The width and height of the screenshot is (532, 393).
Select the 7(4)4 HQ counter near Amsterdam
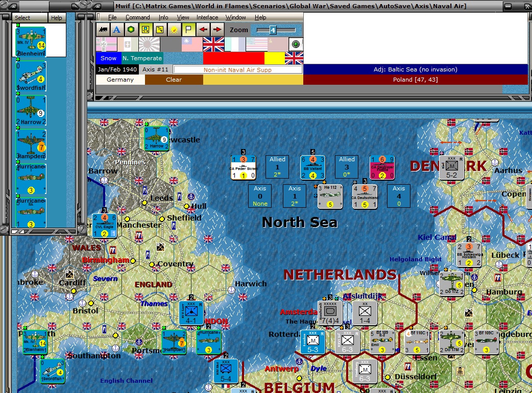click(330, 313)
